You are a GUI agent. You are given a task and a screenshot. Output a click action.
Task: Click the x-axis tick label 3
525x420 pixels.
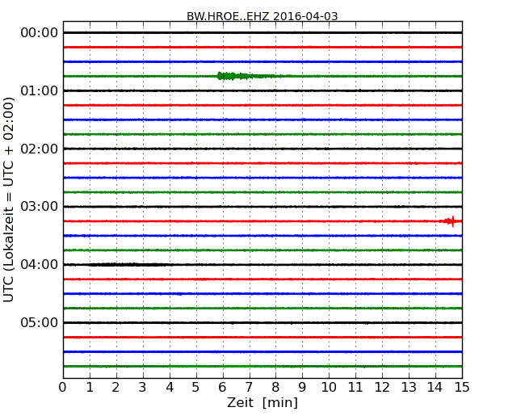pos(143,388)
